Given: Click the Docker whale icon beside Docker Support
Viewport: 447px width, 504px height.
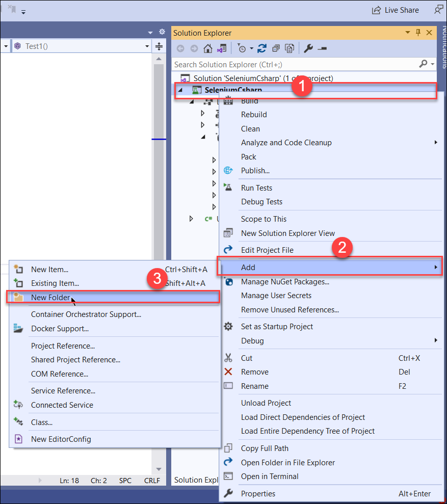Looking at the screenshot, I should (x=18, y=329).
